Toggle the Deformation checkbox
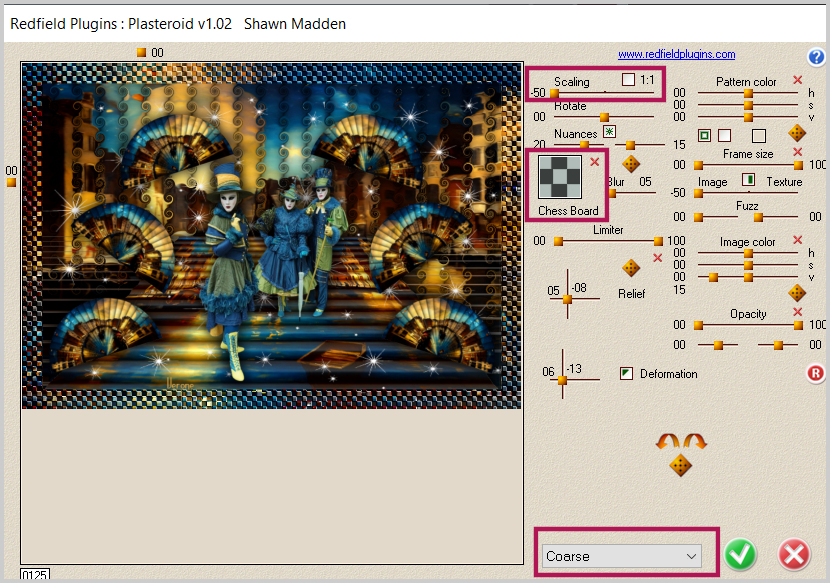830x583 pixels. [x=626, y=373]
